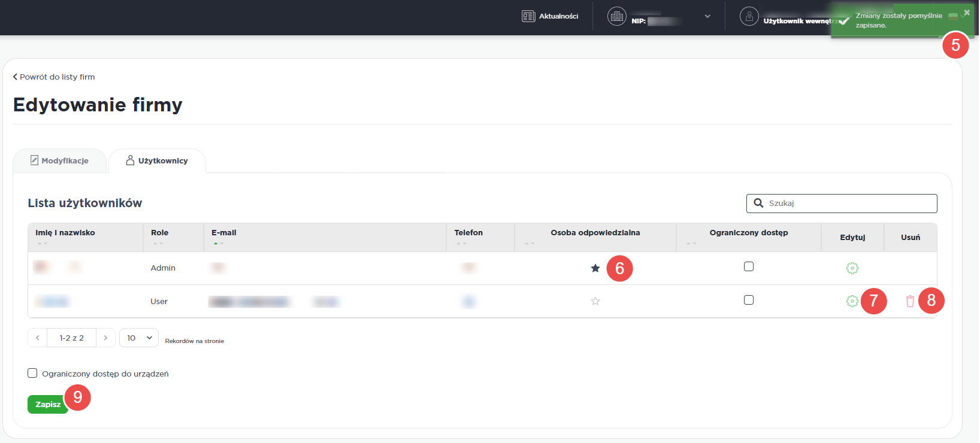The height and width of the screenshot is (443, 980).
Task: Click the green Zapisz button
Action: (47, 405)
